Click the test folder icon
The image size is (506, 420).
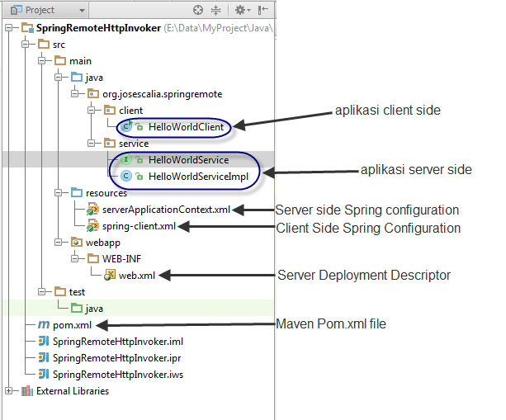tap(60, 292)
